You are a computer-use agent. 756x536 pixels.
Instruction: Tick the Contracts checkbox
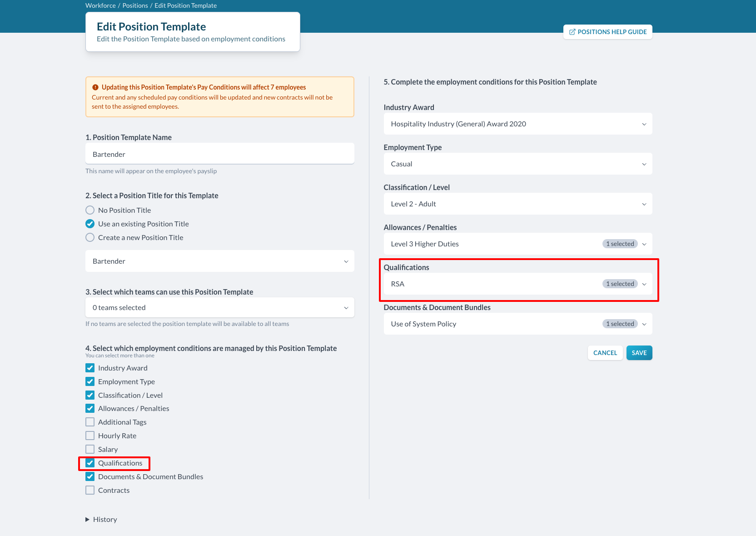[90, 491]
